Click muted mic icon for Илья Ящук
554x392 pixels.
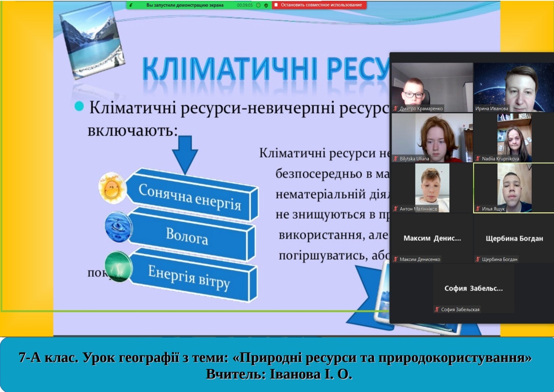pos(478,209)
